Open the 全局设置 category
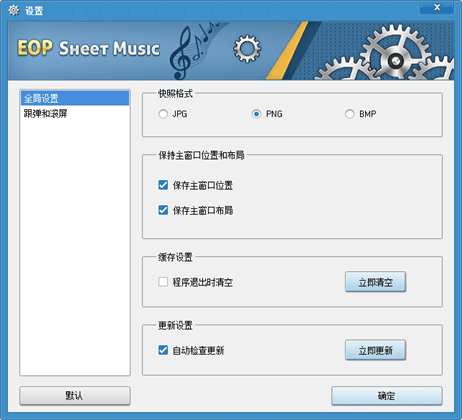Image resolution: width=462 pixels, height=420 pixels. [x=75, y=98]
